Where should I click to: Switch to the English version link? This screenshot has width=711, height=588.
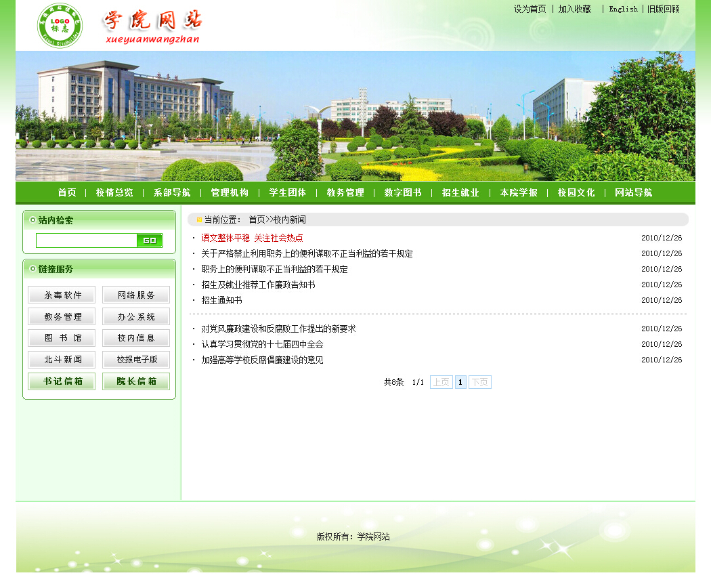pos(623,9)
